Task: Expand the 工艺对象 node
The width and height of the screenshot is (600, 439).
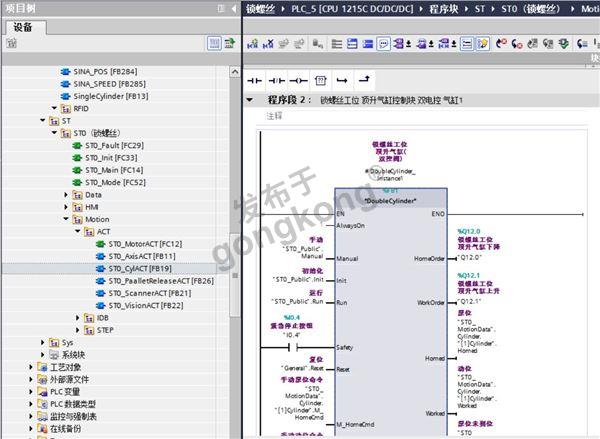Action: click(x=31, y=367)
